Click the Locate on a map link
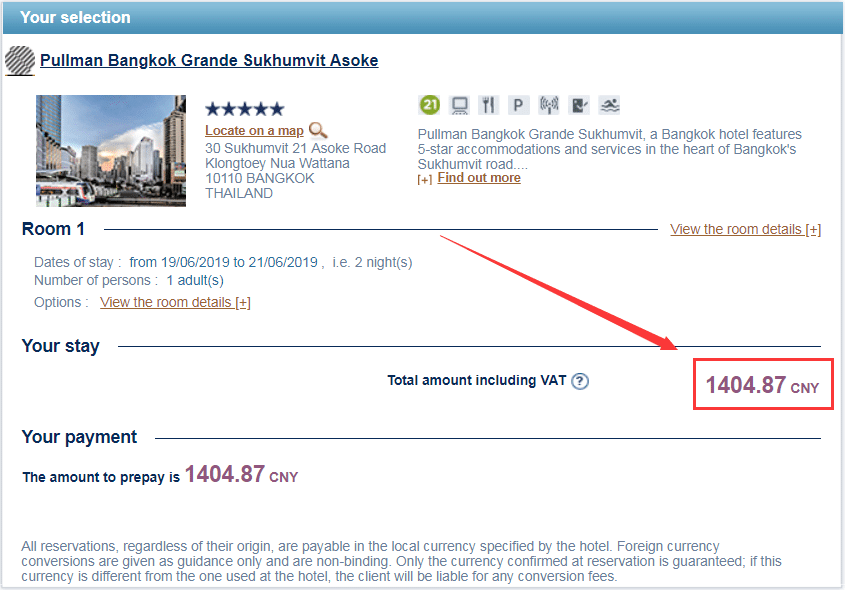The height and width of the screenshot is (590, 845). tap(254, 130)
